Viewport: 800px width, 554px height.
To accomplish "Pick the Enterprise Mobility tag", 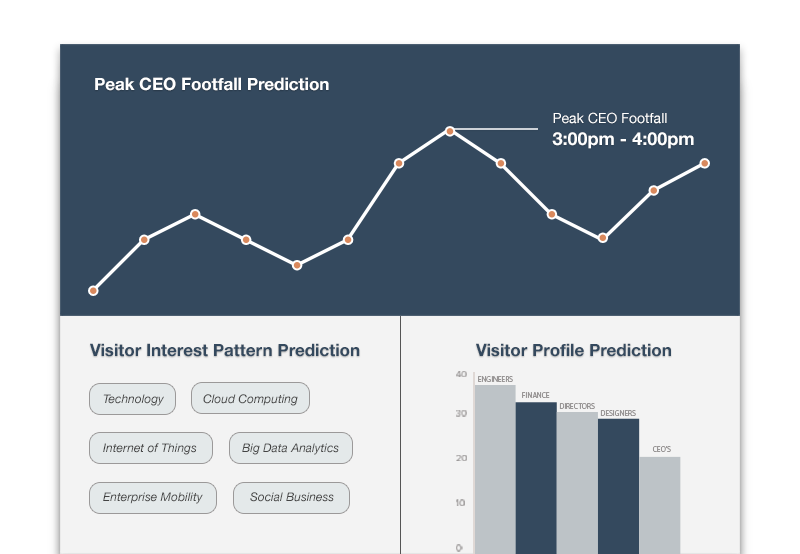I will [153, 497].
